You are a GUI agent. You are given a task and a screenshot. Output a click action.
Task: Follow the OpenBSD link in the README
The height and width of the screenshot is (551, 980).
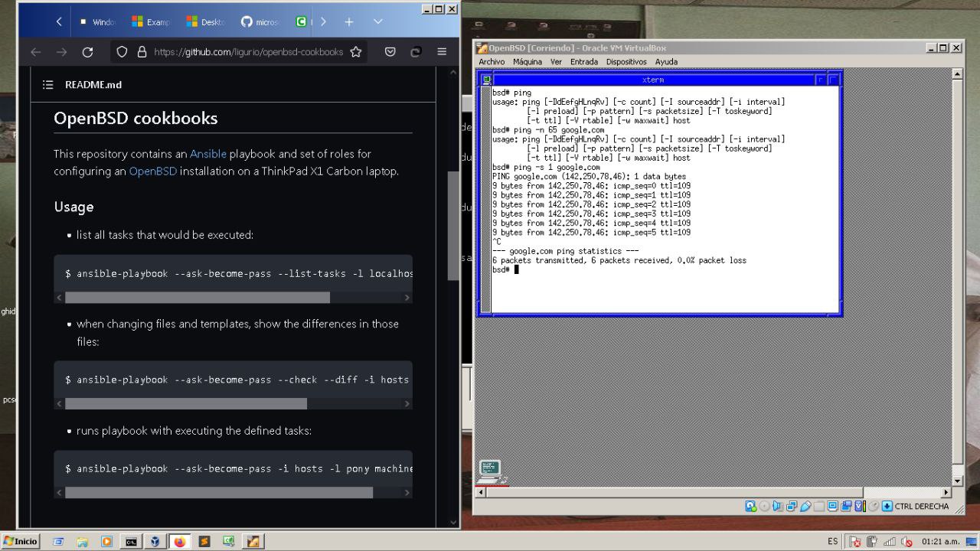tap(153, 171)
